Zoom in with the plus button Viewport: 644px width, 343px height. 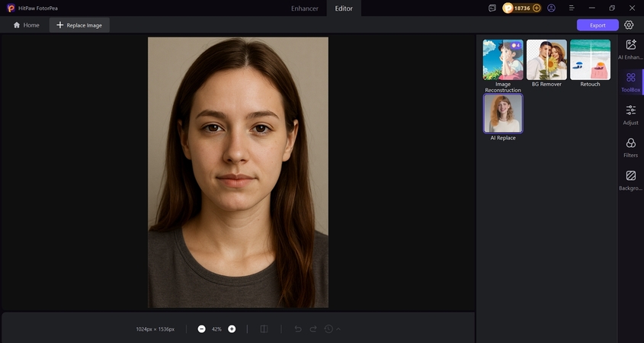tap(232, 329)
